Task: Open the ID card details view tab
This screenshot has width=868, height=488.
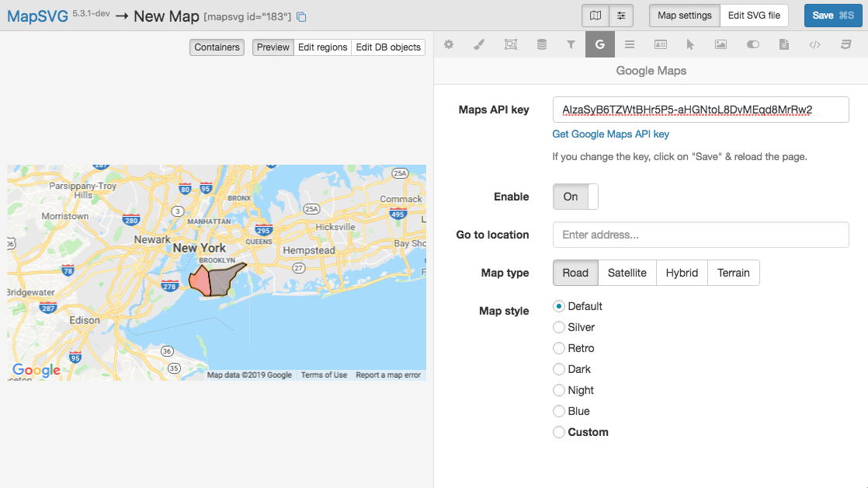Action: (661, 44)
